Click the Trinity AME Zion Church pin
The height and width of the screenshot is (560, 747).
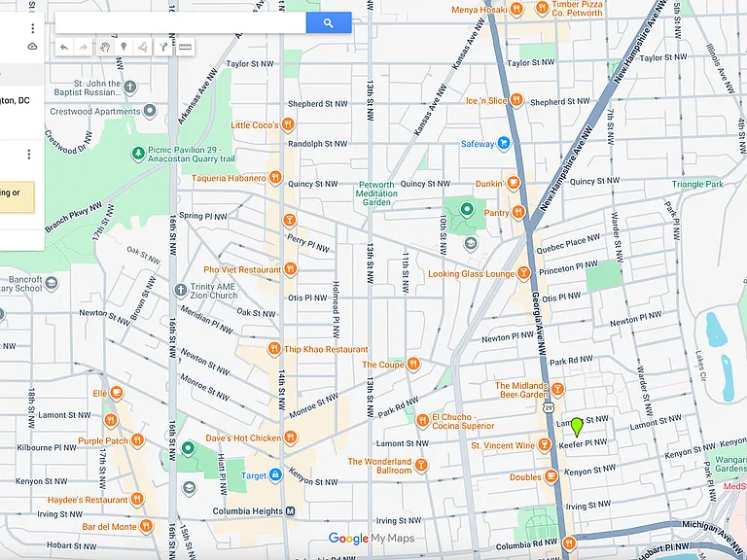click(180, 290)
